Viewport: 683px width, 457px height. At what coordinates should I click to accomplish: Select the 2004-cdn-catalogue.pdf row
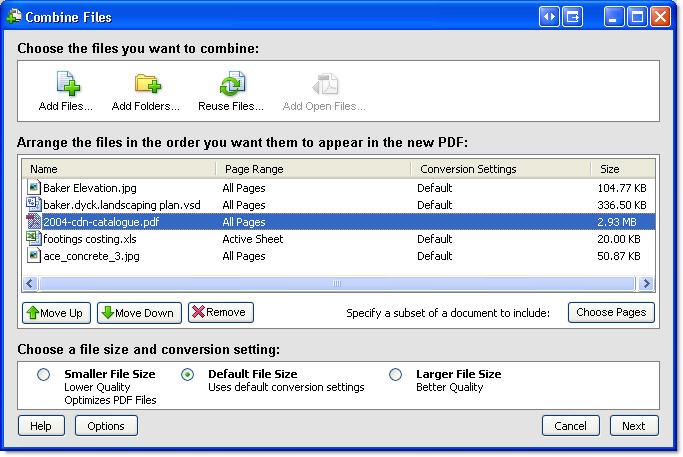tap(300, 221)
